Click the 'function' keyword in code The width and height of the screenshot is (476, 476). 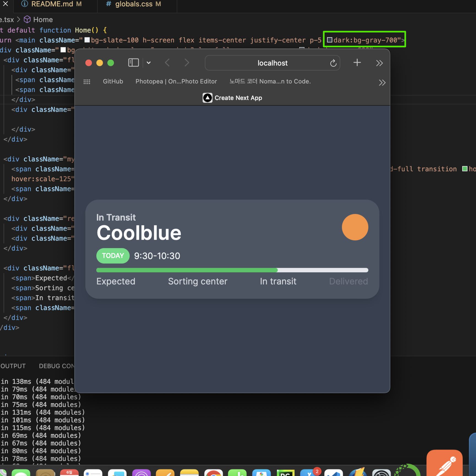pyautogui.click(x=55, y=30)
